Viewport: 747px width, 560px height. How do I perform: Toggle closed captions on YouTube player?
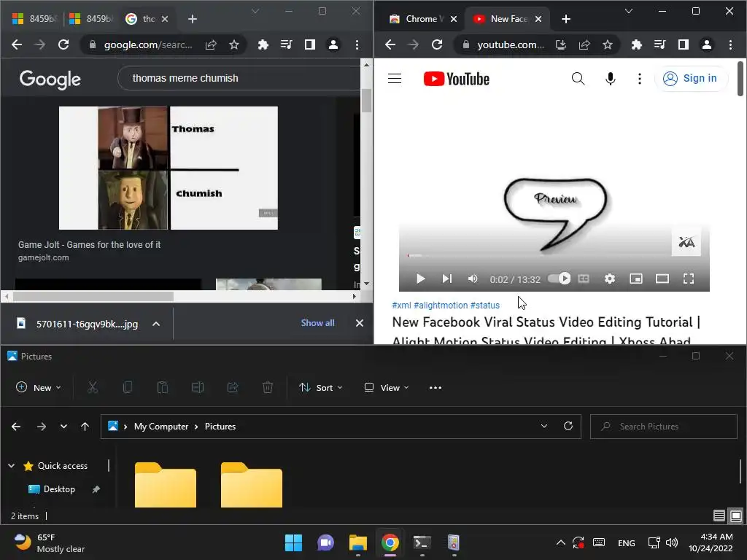[584, 279]
